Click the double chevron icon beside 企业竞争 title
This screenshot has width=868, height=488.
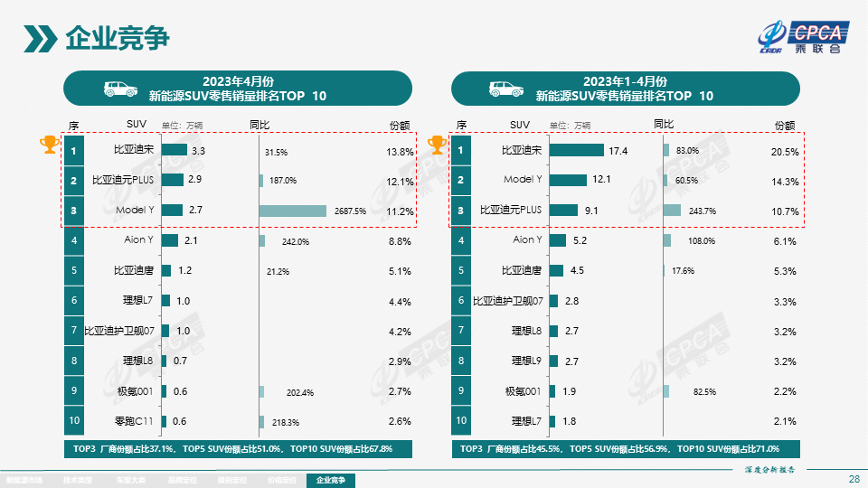(x=40, y=39)
